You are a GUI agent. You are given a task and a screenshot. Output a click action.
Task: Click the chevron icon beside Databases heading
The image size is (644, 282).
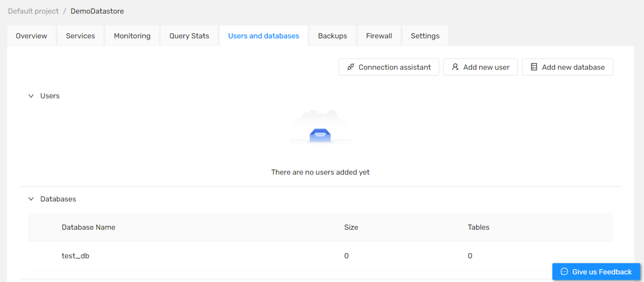(31, 199)
